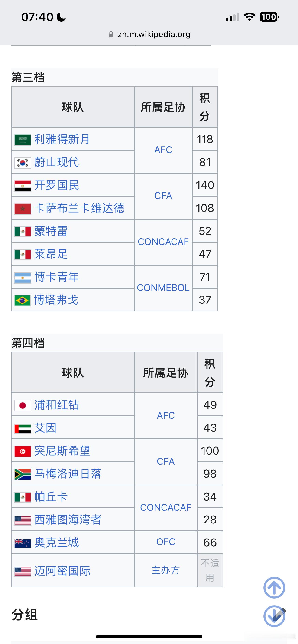Tap the Egypt flag beside 开罗国民
The width and height of the screenshot is (298, 644).
click(23, 186)
